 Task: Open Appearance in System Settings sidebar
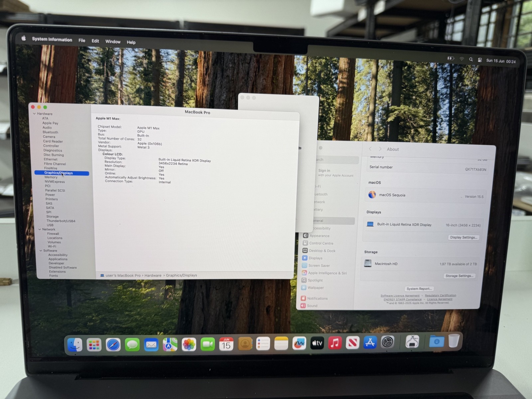[x=316, y=236]
